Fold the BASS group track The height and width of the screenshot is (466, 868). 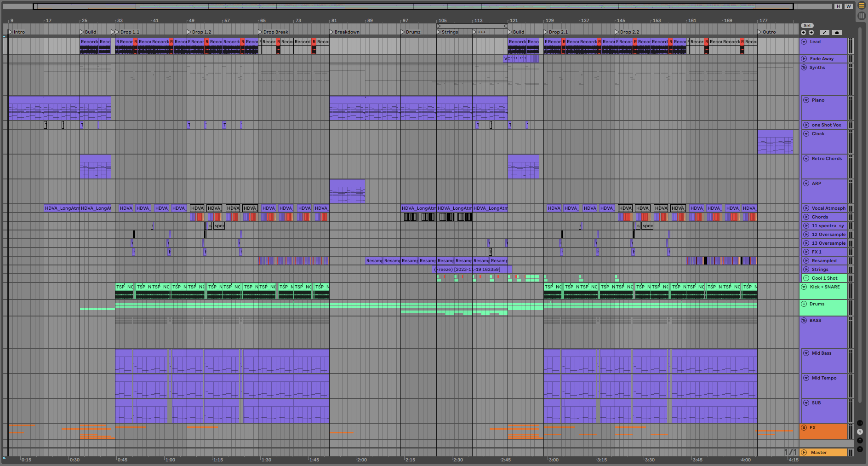tap(804, 321)
